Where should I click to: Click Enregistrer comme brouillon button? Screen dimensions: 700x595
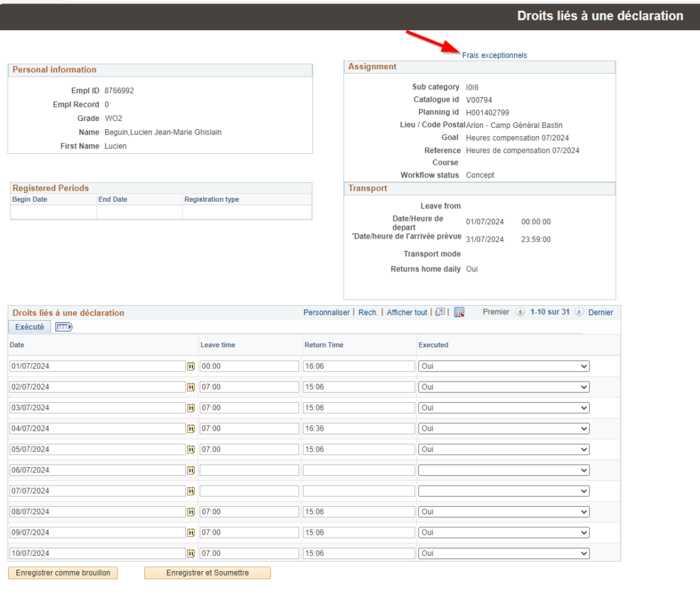tap(63, 573)
